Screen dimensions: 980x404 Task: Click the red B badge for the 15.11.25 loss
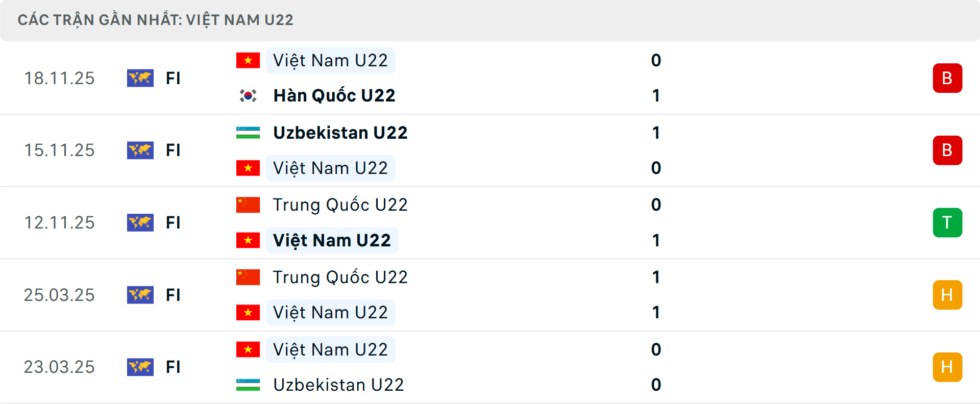(947, 150)
